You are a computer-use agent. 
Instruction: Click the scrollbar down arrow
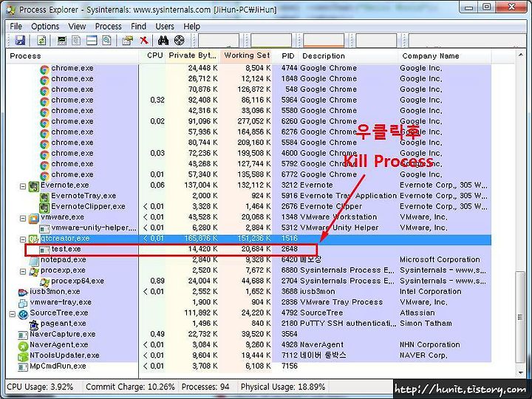520,373
